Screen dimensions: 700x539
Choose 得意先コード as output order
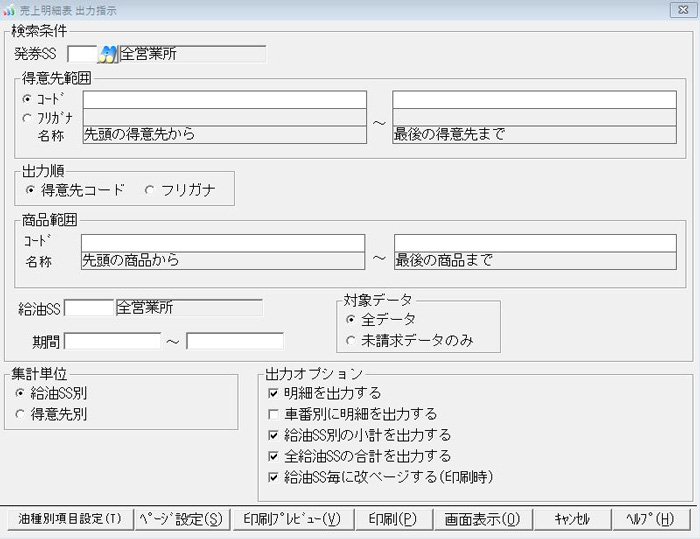click(x=31, y=189)
